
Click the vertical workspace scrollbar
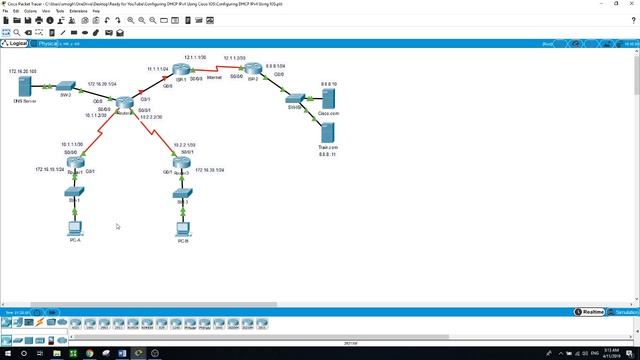(637, 74)
